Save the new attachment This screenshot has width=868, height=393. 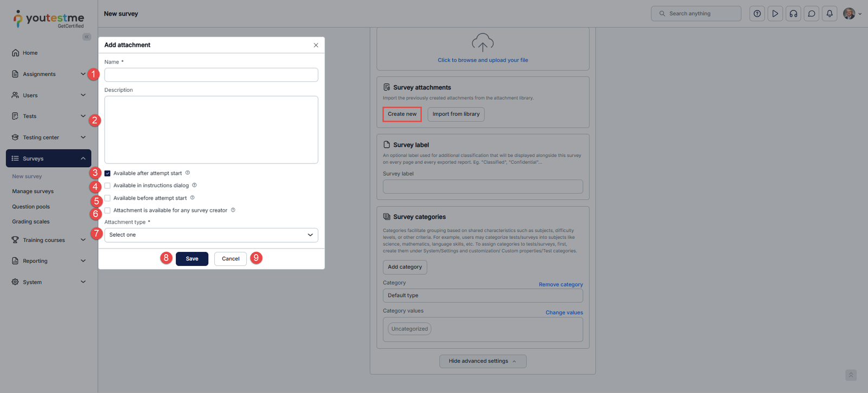[x=192, y=259]
